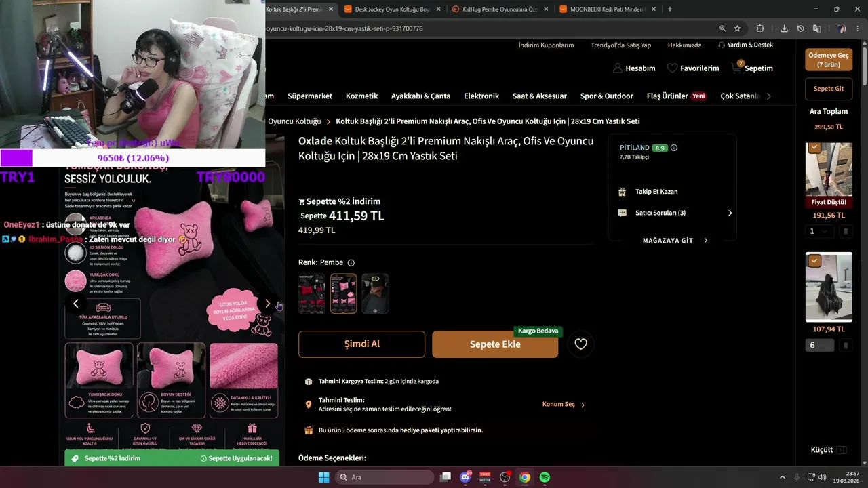868x488 pixels.
Task: Open the page zoom magnifier in the address bar
Action: (723, 28)
